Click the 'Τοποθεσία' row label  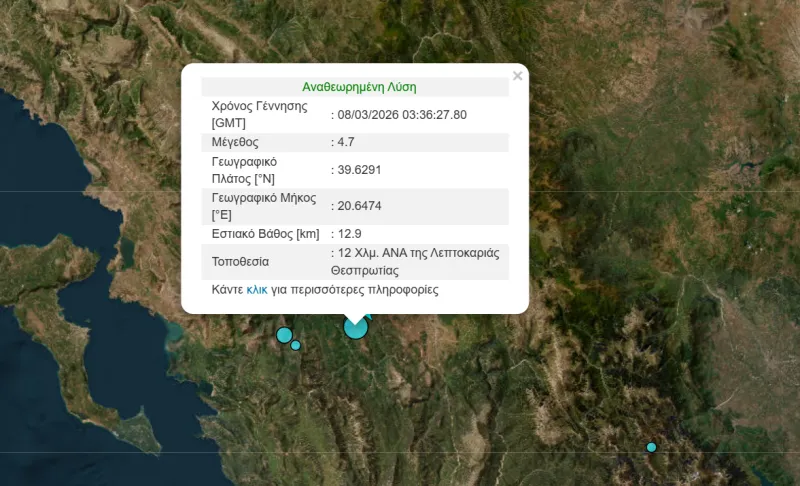tap(240, 262)
